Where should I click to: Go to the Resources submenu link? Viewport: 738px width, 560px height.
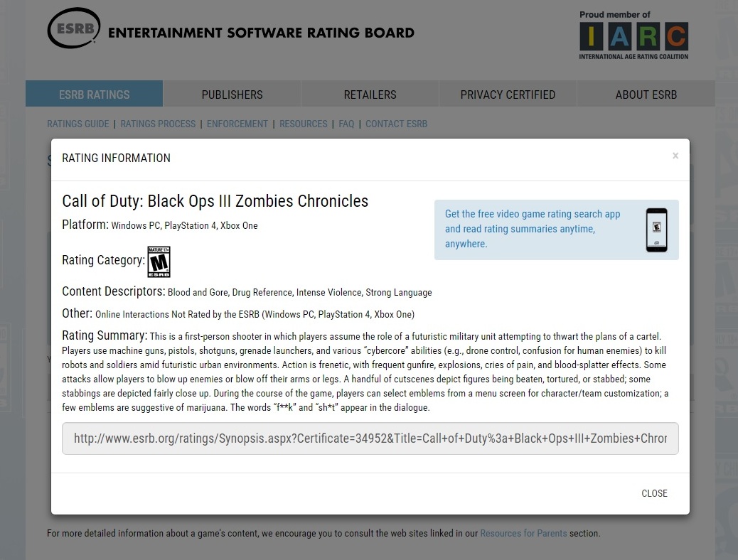[x=304, y=124]
